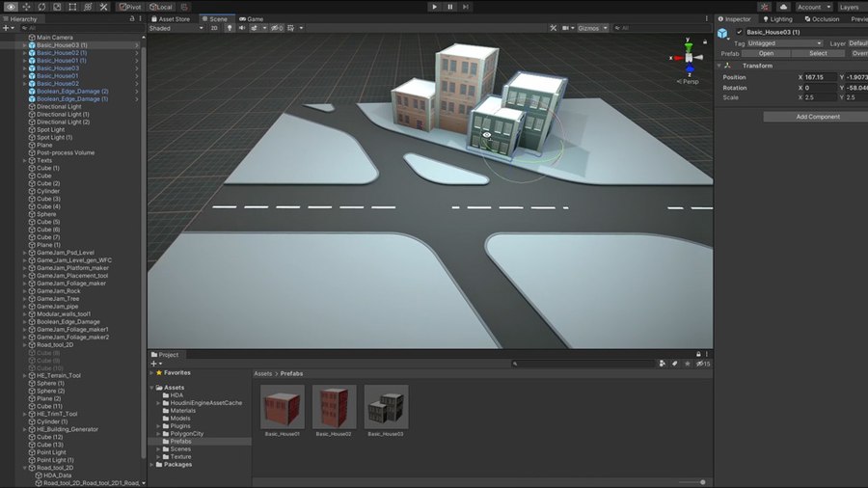
Task: Toggle scene audio on or off
Action: [242, 28]
